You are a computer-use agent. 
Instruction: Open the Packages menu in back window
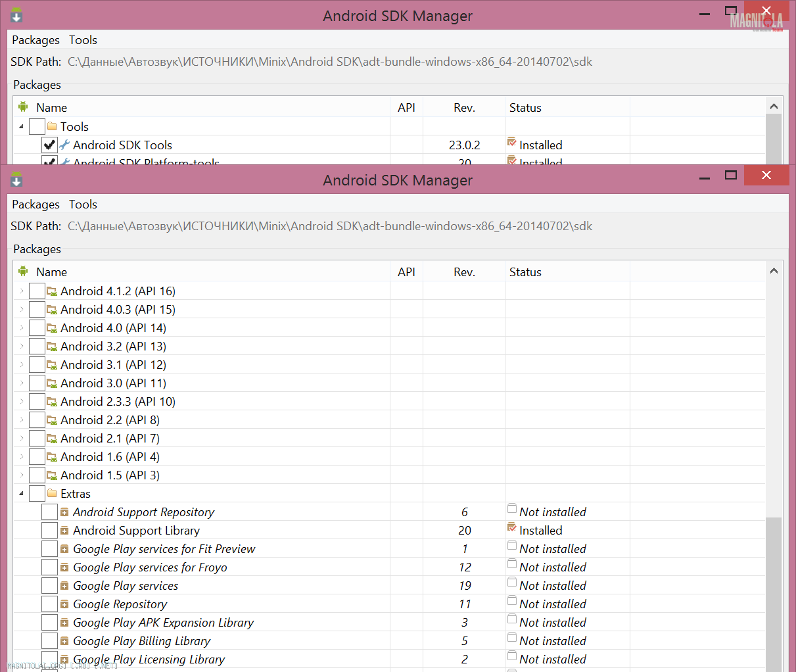(35, 40)
